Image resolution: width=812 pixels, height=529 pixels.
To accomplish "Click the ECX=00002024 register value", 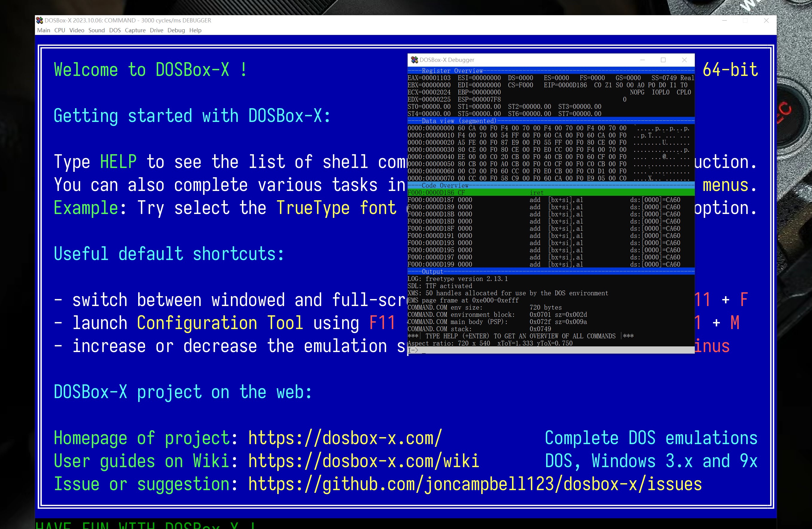I will coord(429,92).
